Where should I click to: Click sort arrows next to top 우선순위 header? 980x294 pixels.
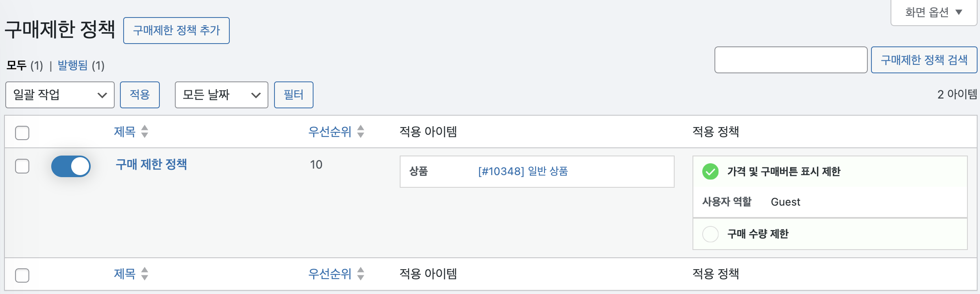(360, 132)
